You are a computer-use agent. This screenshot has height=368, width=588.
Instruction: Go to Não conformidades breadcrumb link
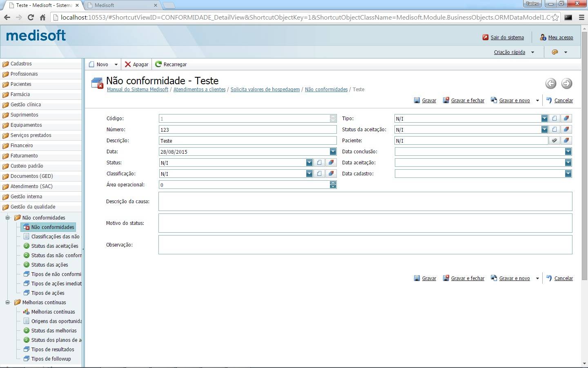326,90
